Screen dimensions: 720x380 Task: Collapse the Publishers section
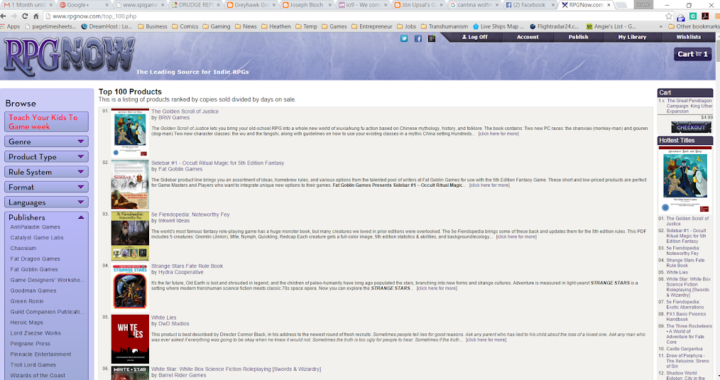click(46, 217)
